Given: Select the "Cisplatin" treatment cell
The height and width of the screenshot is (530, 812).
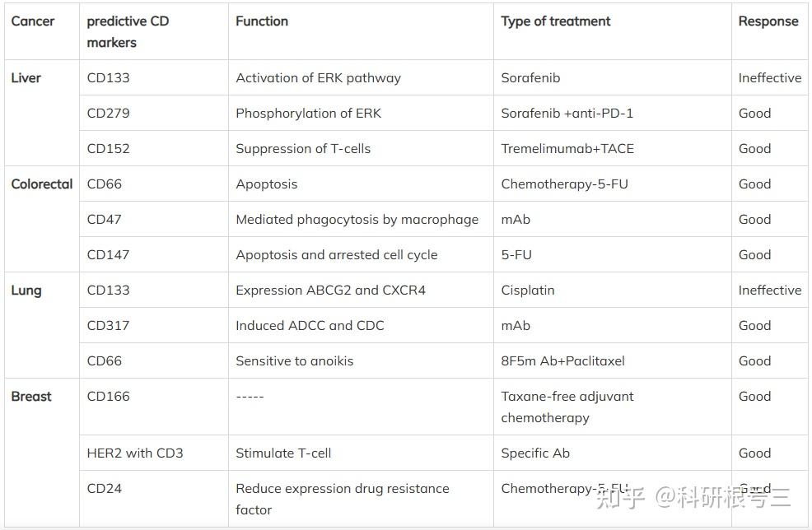Looking at the screenshot, I should [528, 291].
